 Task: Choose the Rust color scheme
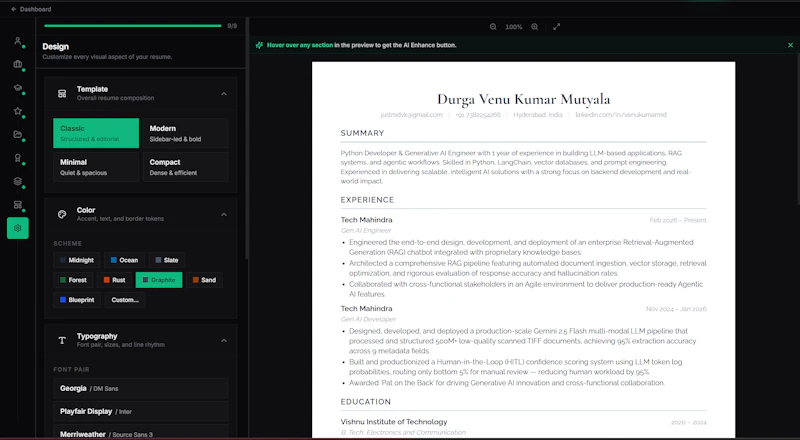pos(114,280)
